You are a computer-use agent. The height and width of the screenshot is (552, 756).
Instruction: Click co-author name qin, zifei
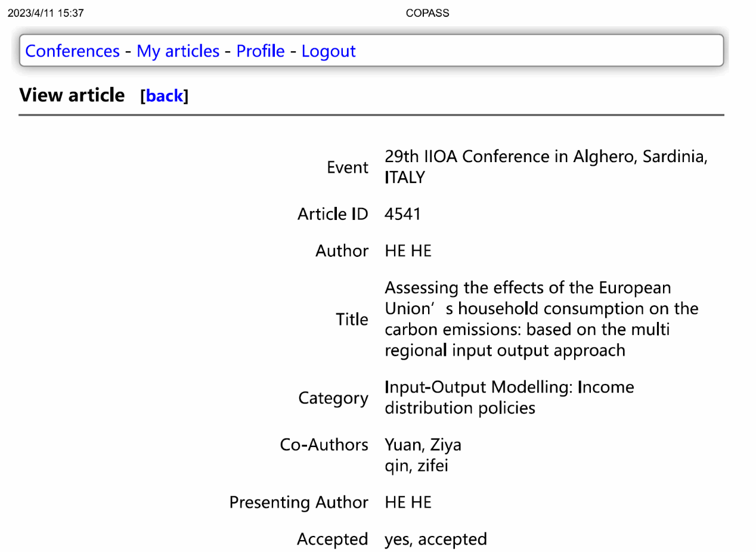click(x=416, y=466)
